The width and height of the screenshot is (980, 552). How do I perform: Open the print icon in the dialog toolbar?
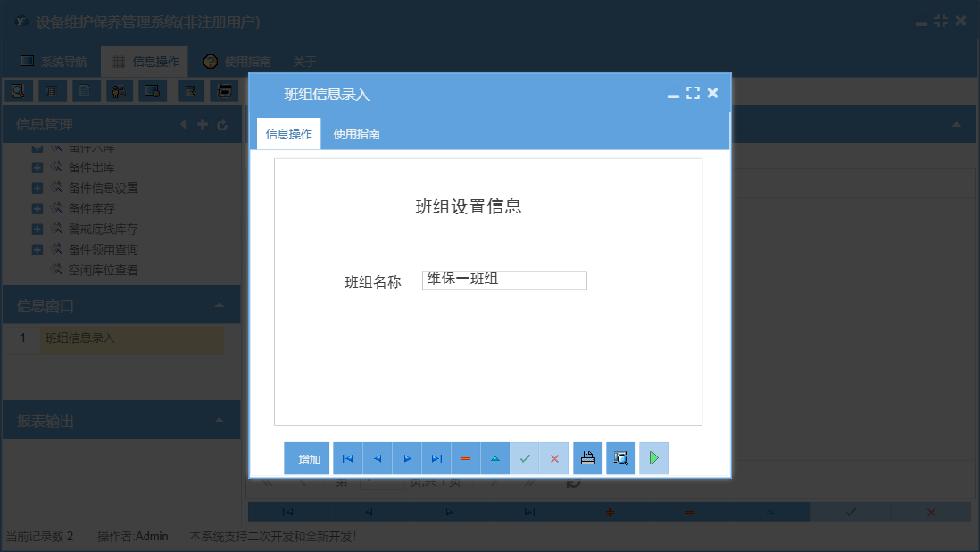pyautogui.click(x=587, y=457)
